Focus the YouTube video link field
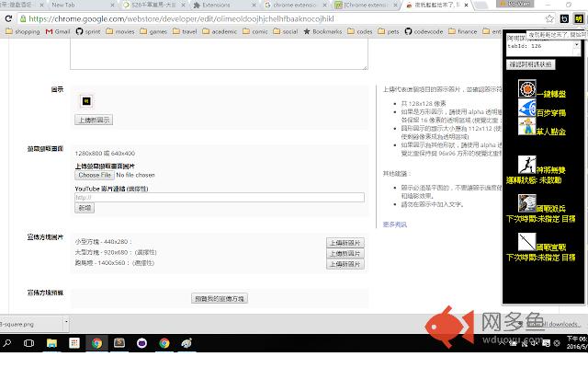The height and width of the screenshot is (368, 588). coord(220,198)
